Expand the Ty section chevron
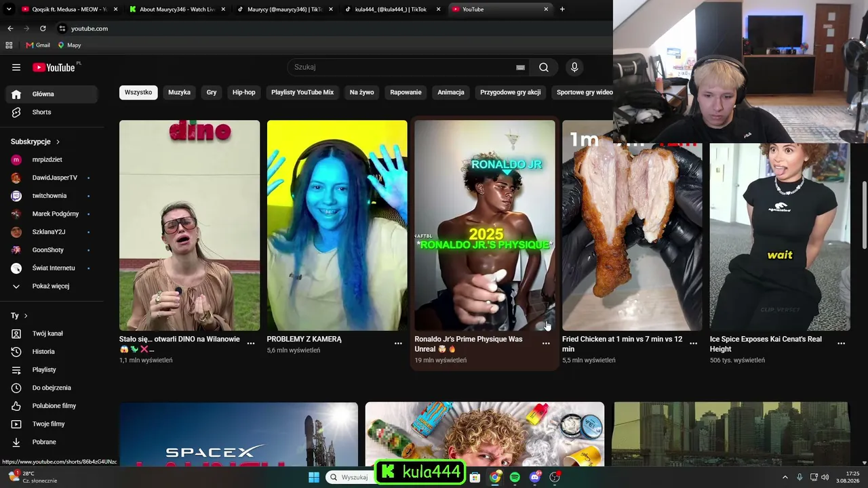Image resolution: width=868 pixels, height=488 pixels. tap(26, 316)
